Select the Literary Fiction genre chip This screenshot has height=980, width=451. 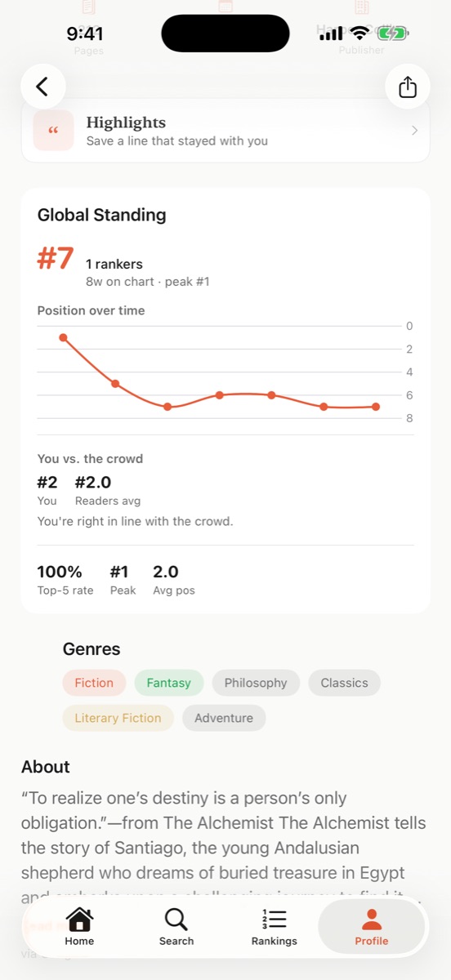click(x=118, y=718)
